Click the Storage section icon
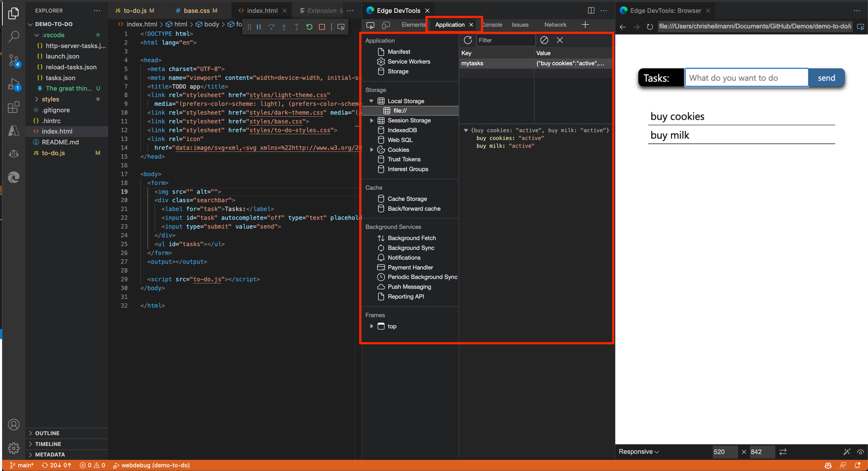This screenshot has width=868, height=471. click(x=380, y=71)
